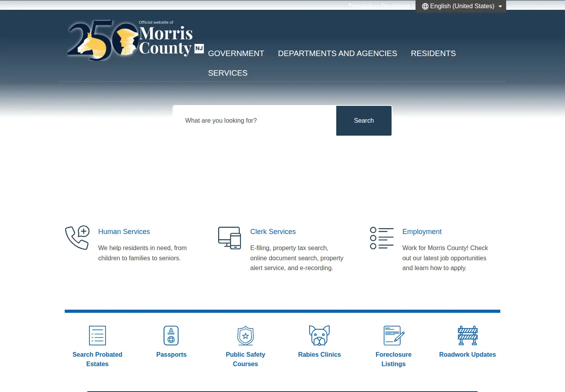Click the Search button
This screenshot has width=565, height=392.
364,121
